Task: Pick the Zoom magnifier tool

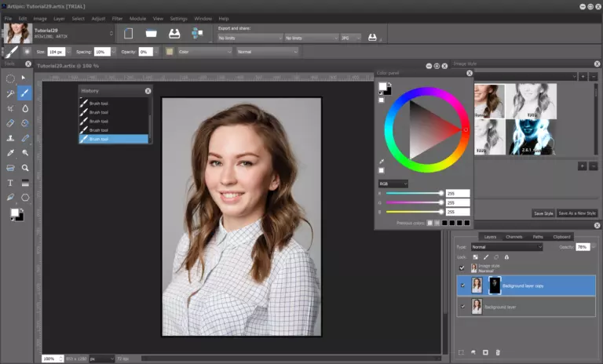Action: [25, 168]
